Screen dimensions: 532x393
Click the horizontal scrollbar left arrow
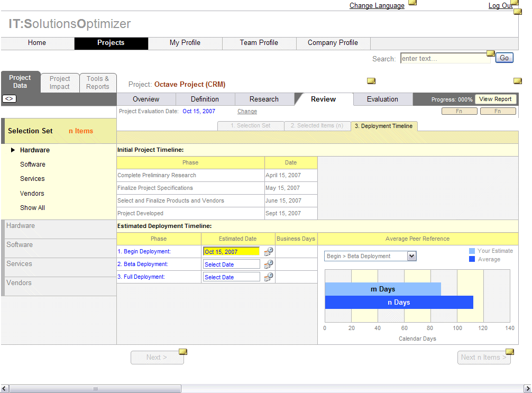pos(5,389)
